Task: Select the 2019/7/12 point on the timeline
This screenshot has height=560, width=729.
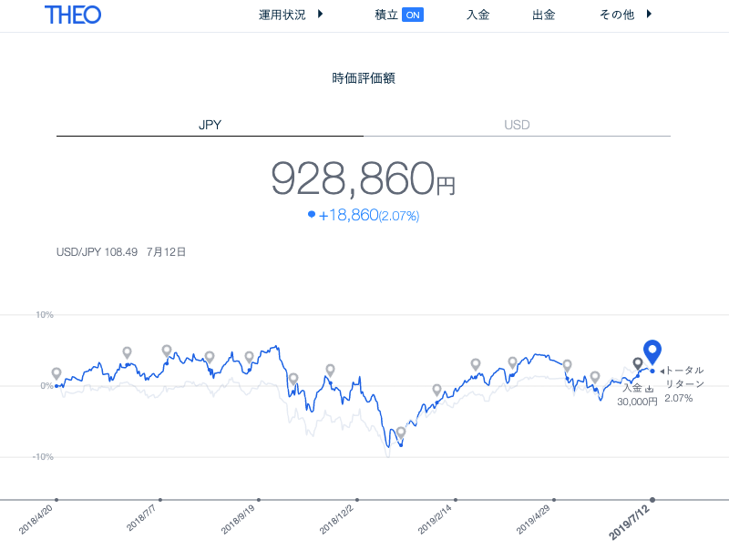Action: (652, 500)
